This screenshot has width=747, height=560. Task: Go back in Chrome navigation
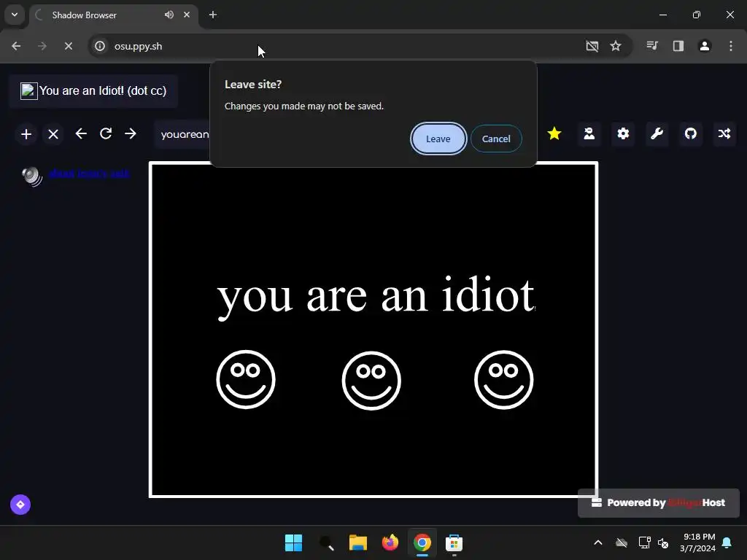pyautogui.click(x=16, y=46)
